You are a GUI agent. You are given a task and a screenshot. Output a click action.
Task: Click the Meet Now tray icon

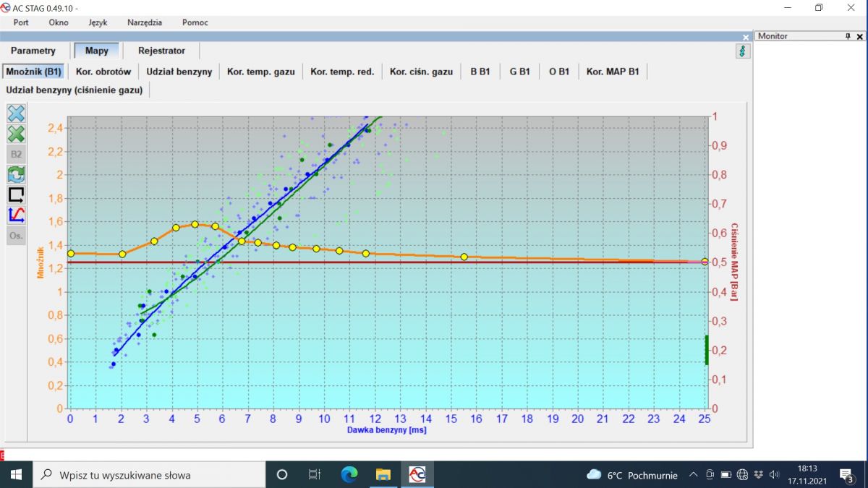710,475
